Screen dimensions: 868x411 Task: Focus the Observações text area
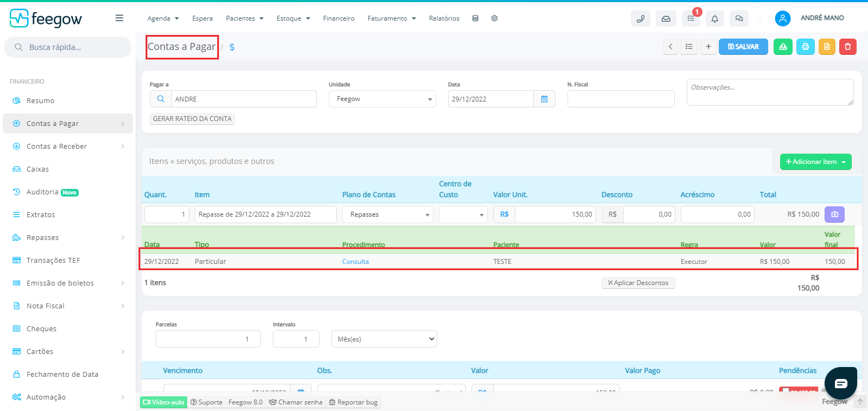(x=770, y=92)
